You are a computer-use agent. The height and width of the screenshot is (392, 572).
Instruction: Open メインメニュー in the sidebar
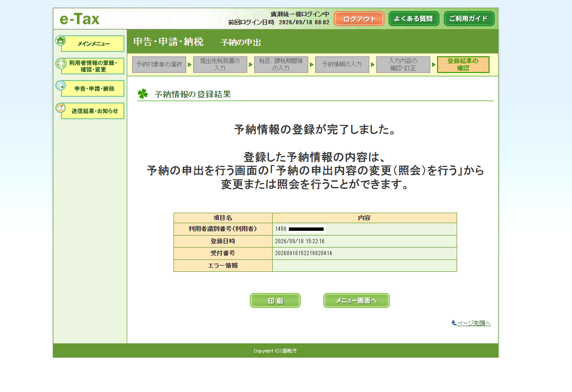pyautogui.click(x=93, y=43)
